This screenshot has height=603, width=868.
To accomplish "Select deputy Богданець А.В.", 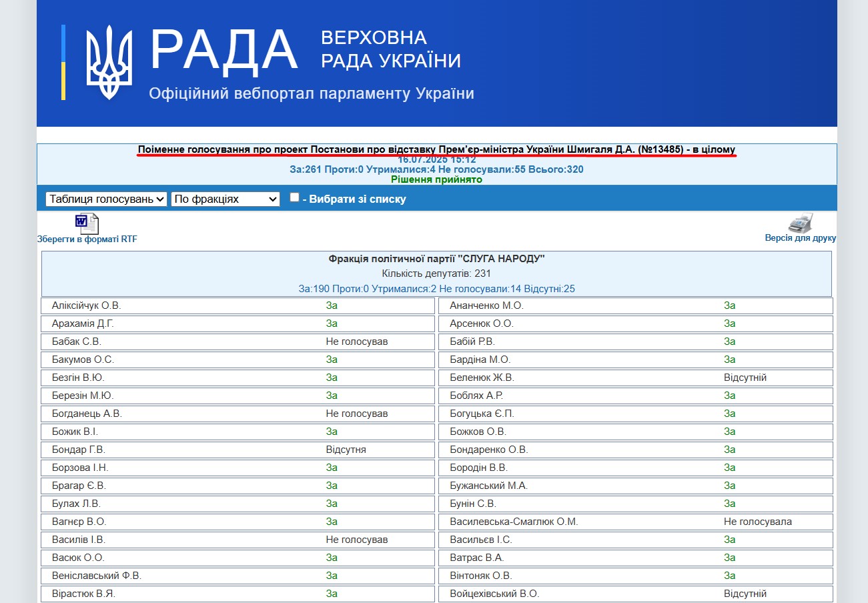I will [x=87, y=414].
